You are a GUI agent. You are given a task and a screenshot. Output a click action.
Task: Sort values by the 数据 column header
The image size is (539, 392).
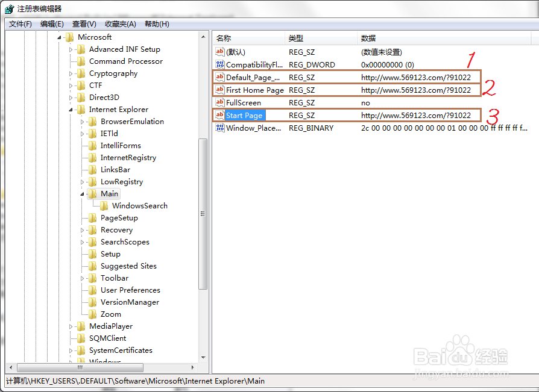444,38
